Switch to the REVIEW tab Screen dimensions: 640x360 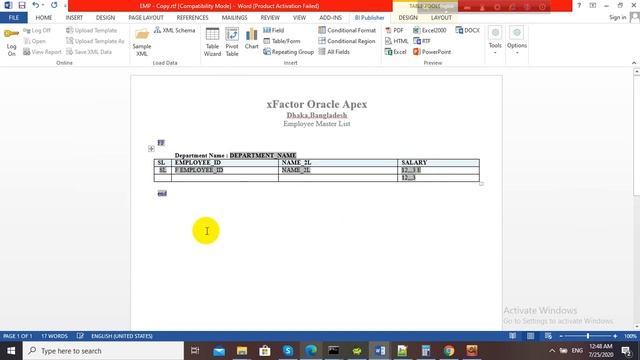click(x=270, y=18)
